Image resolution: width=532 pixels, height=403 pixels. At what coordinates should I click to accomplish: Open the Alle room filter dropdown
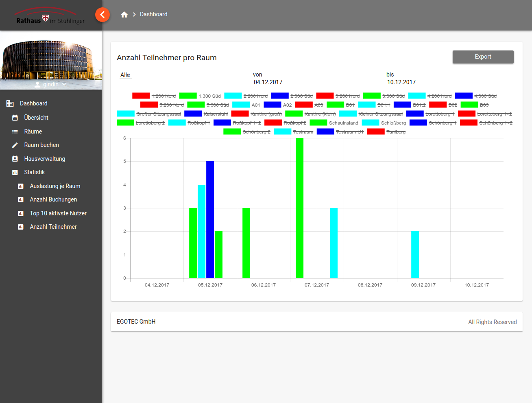[x=125, y=75]
